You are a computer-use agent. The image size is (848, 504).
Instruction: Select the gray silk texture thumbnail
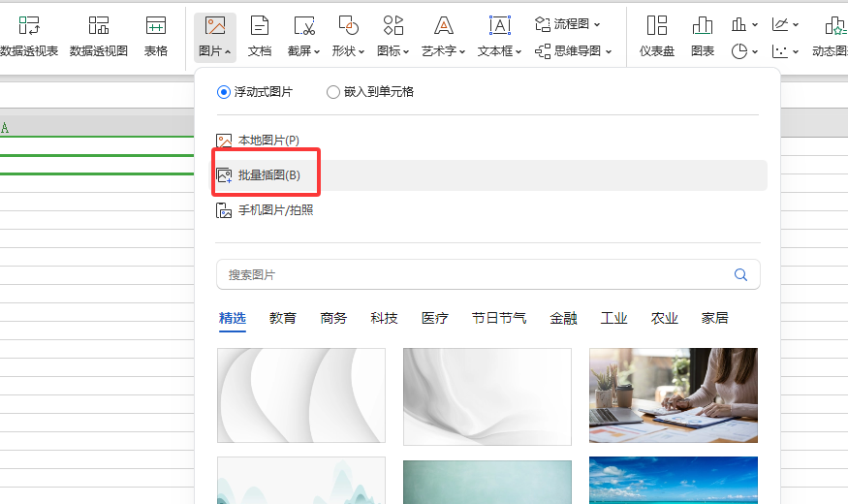click(487, 396)
